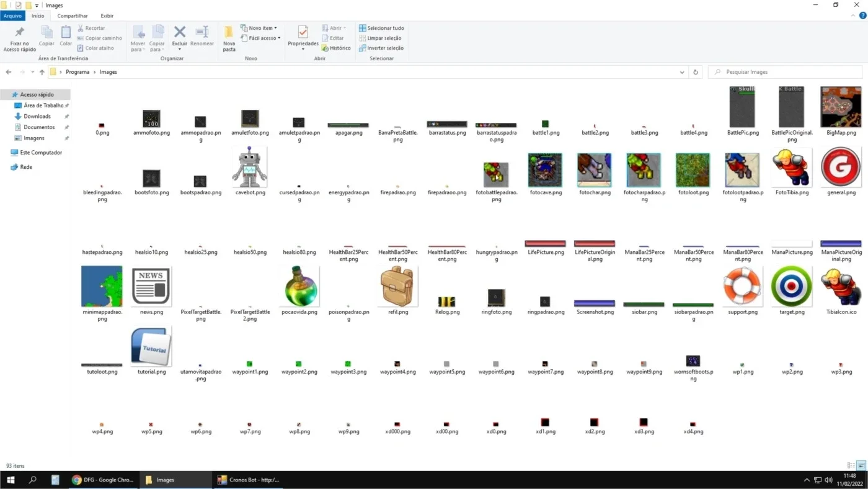The width and height of the screenshot is (868, 489).
Task: Switch to details view toggle in status bar
Action: 851,465
